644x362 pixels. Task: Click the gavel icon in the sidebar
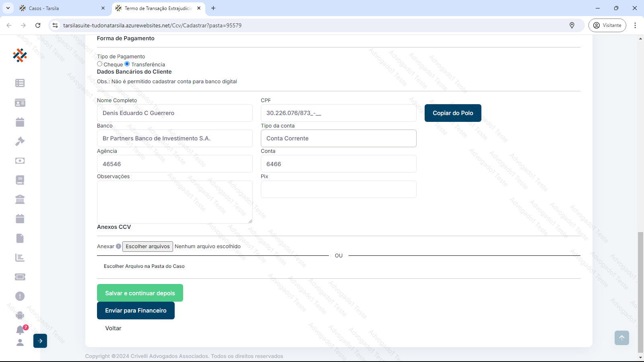pos(20,142)
